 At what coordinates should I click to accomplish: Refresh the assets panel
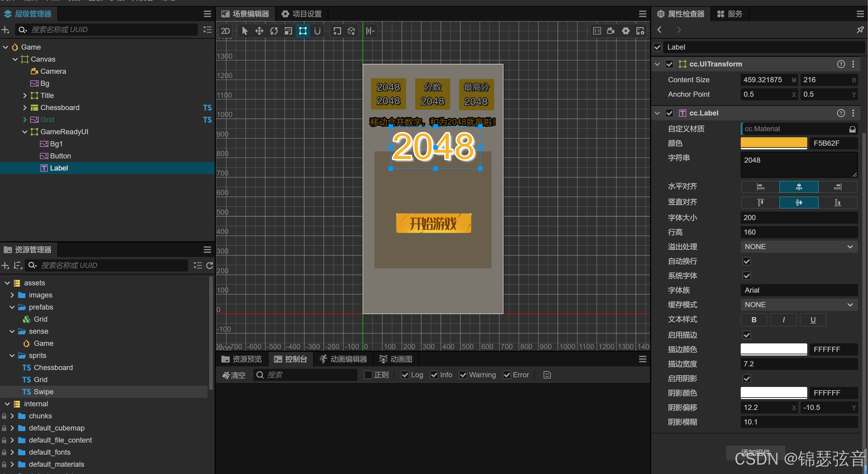tap(209, 265)
